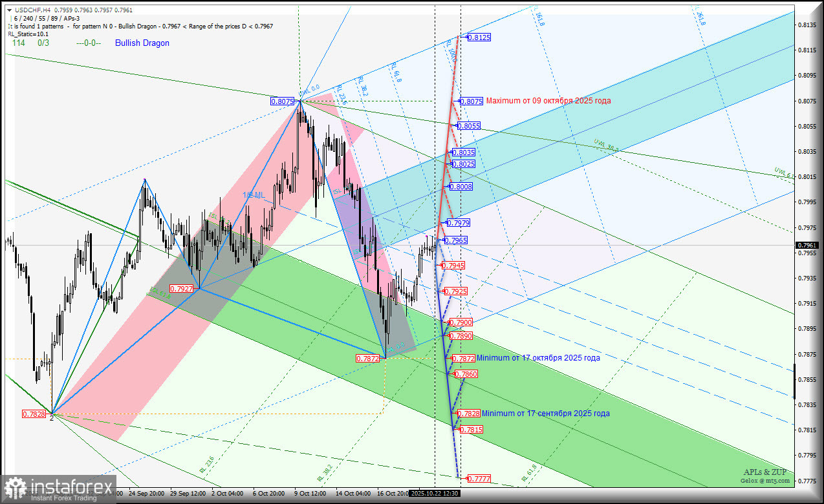Click the red 0.7945 price level label
The width and height of the screenshot is (824, 504).
(x=453, y=266)
